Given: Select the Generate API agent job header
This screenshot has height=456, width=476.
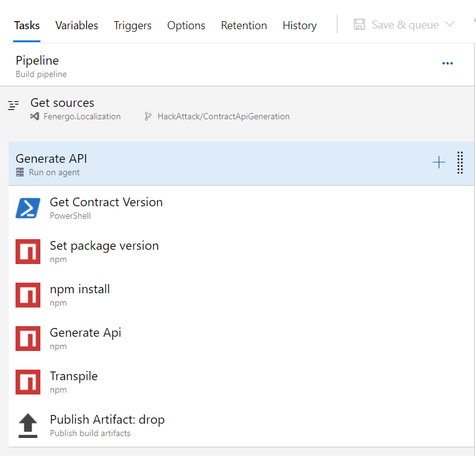Looking at the screenshot, I should click(x=186, y=163).
